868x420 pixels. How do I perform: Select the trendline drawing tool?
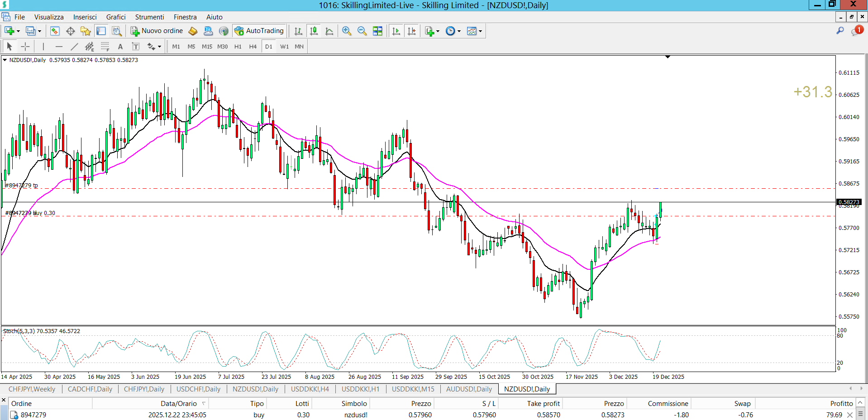pos(74,47)
